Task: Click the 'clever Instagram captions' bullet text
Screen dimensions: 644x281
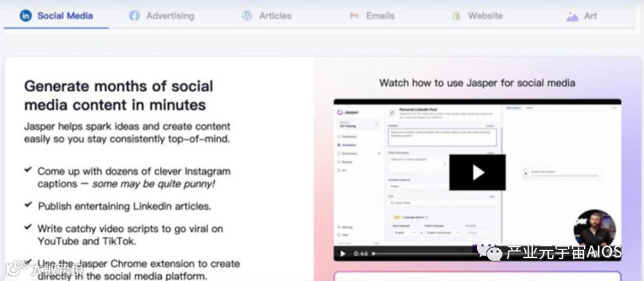Action: 134,177
